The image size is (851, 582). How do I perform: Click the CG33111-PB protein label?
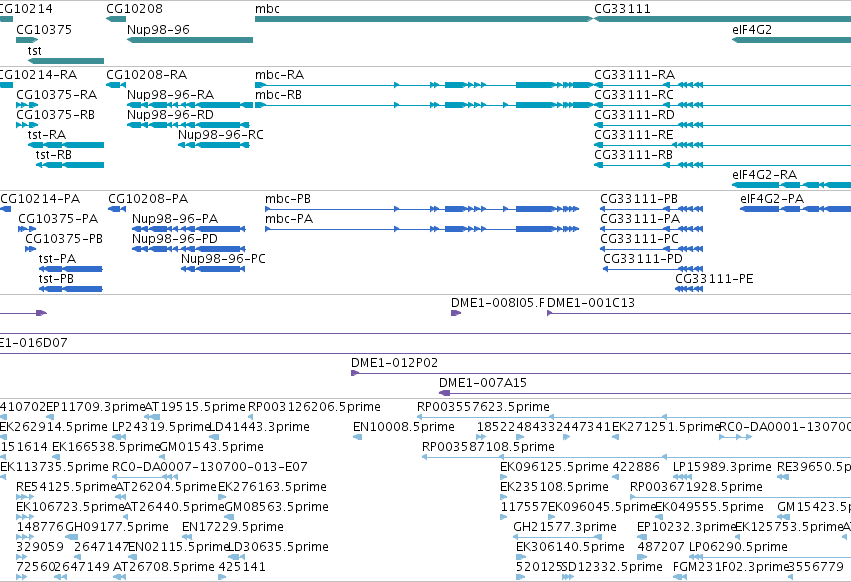click(639, 199)
